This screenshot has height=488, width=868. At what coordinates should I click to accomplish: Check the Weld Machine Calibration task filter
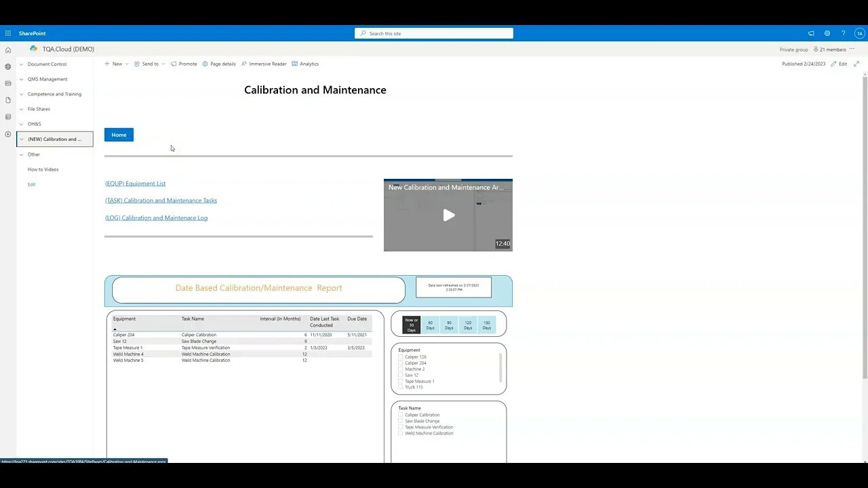[401, 433]
